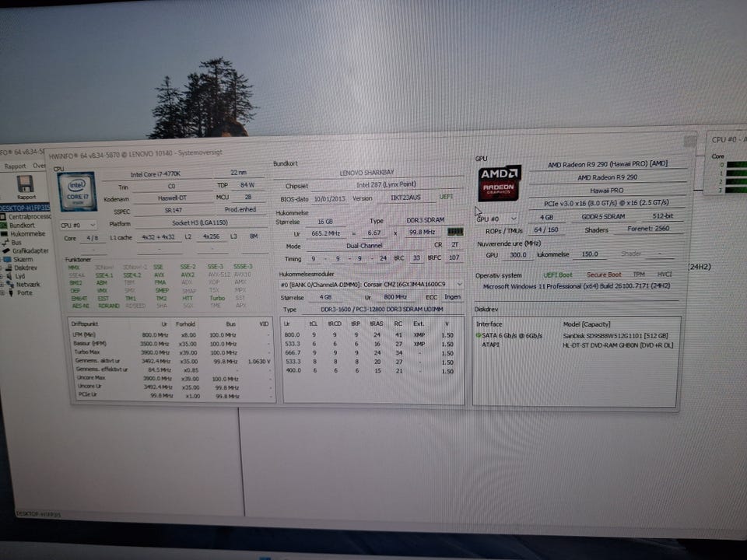Open the Rapport menu
747x560 pixels.
[x=15, y=166]
